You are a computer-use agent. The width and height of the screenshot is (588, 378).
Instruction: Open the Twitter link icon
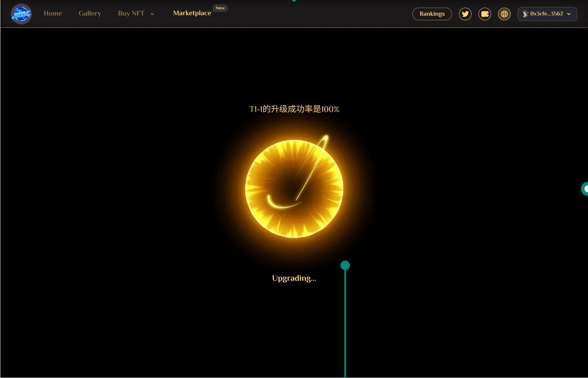pyautogui.click(x=465, y=14)
